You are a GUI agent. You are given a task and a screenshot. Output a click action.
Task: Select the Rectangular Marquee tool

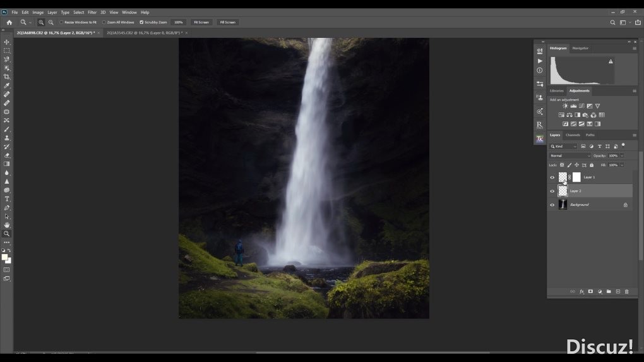click(x=6, y=51)
